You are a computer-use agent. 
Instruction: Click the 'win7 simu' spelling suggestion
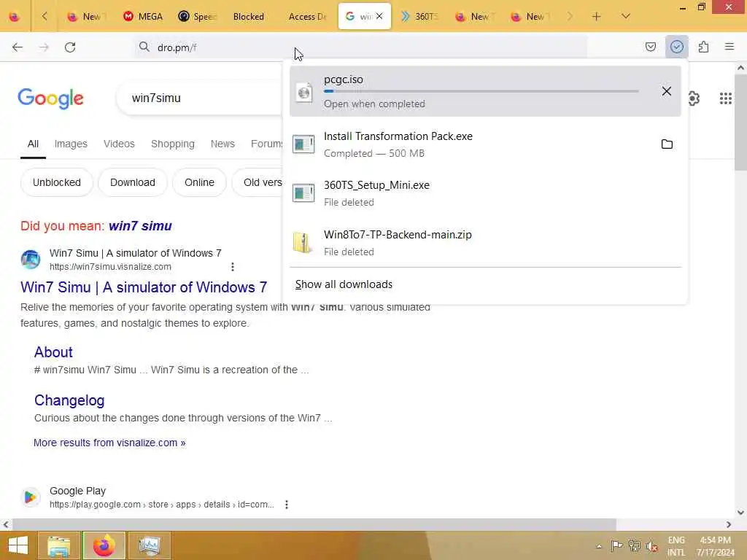pyautogui.click(x=140, y=226)
